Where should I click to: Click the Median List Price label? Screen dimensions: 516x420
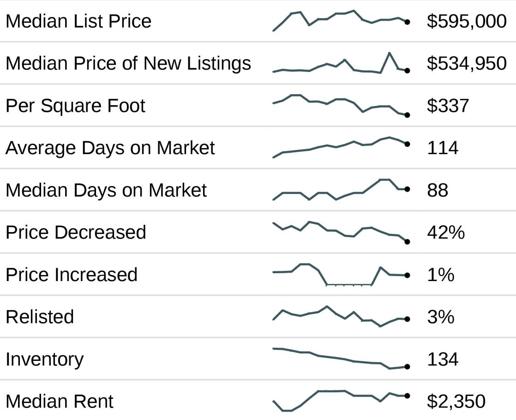click(78, 21)
